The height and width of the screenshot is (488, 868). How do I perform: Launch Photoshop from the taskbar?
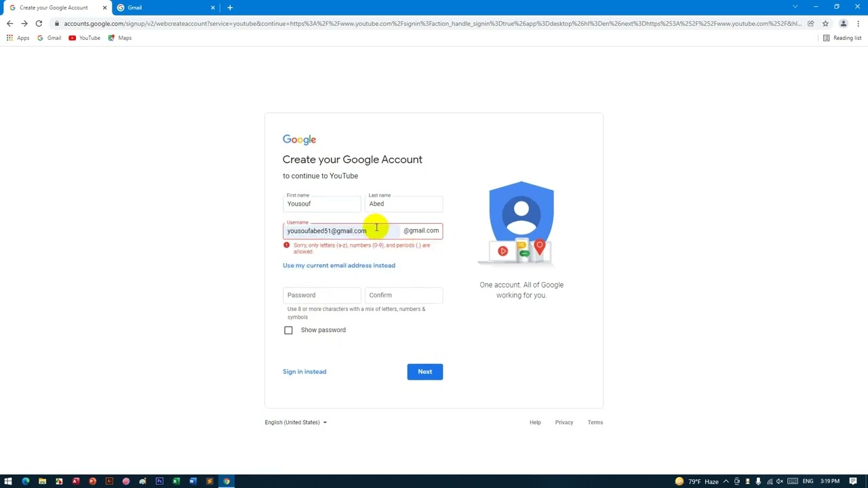(159, 481)
